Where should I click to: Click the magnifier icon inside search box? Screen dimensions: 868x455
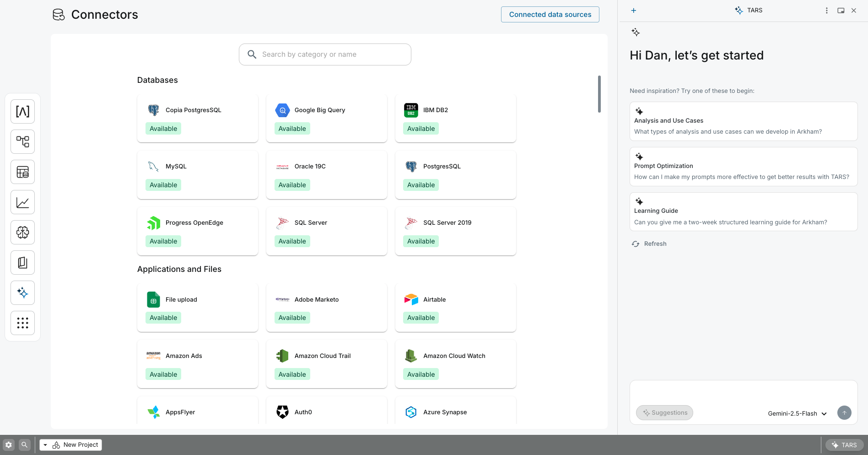[x=252, y=54]
